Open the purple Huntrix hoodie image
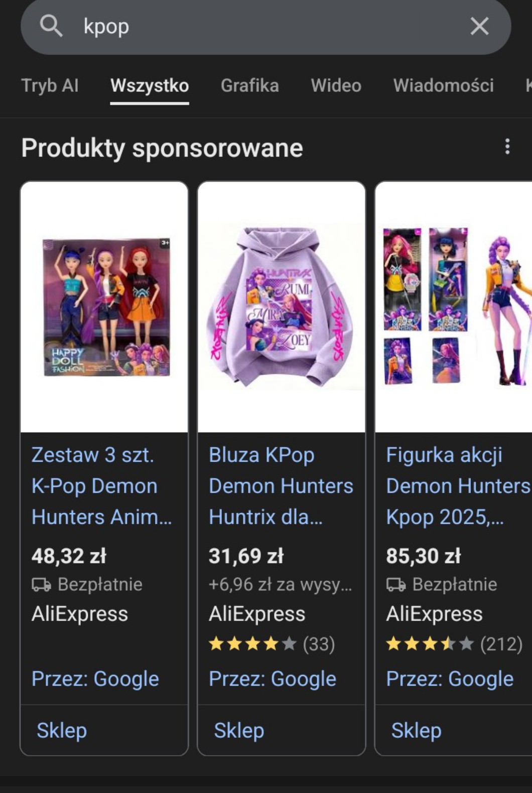 (x=282, y=307)
